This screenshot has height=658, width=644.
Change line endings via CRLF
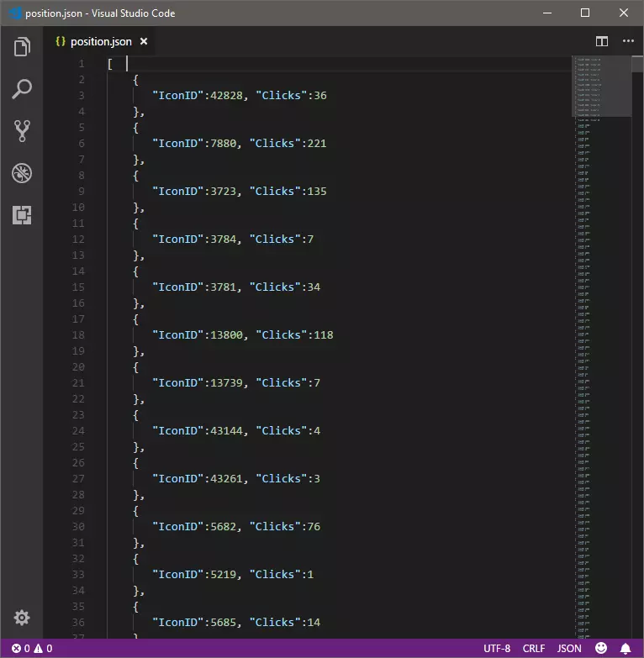point(534,649)
